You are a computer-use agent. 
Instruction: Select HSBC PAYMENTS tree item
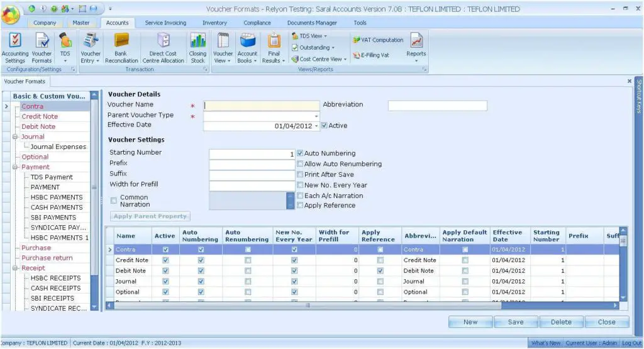[57, 197]
